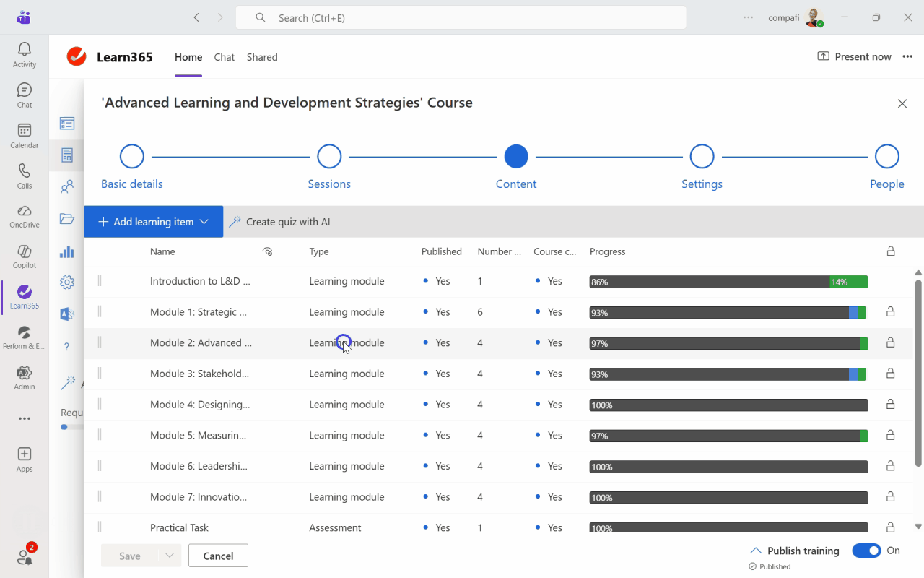Collapse the Publish training section chevron
Viewport: 924px width, 578px height.
click(757, 550)
